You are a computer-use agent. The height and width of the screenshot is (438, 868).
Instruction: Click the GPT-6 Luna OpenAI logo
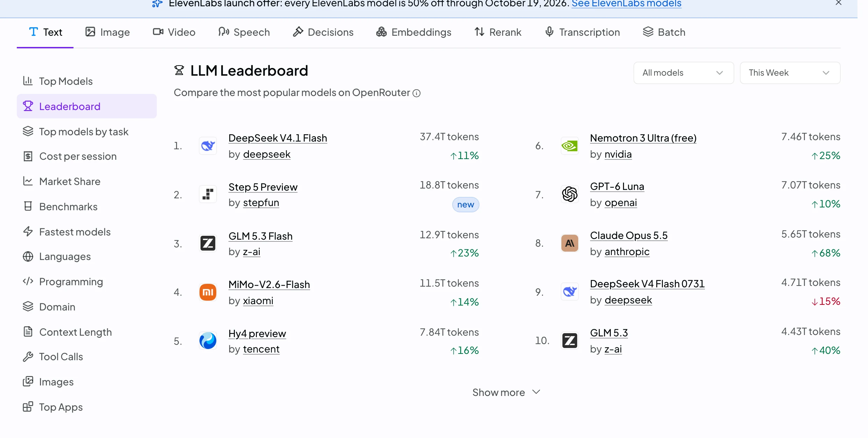click(x=570, y=194)
